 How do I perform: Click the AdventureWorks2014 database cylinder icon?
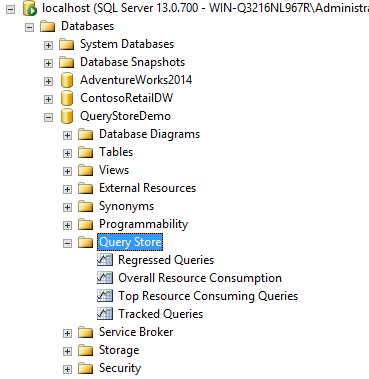click(67, 80)
